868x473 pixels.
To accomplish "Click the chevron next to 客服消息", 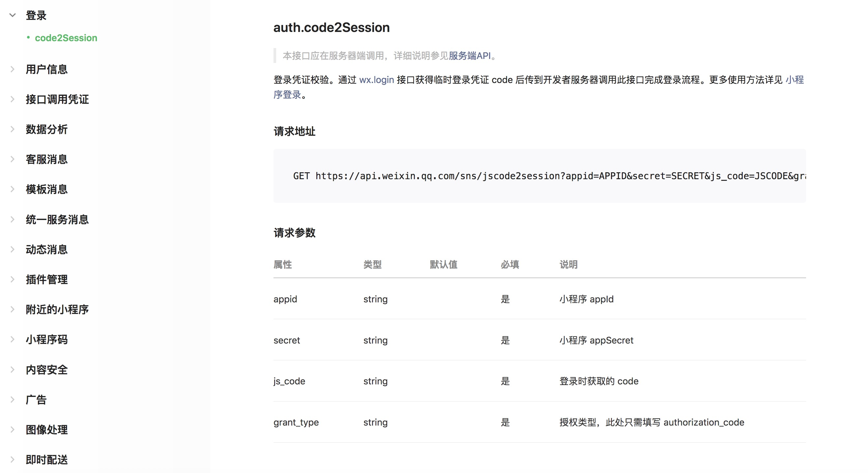I will point(12,159).
